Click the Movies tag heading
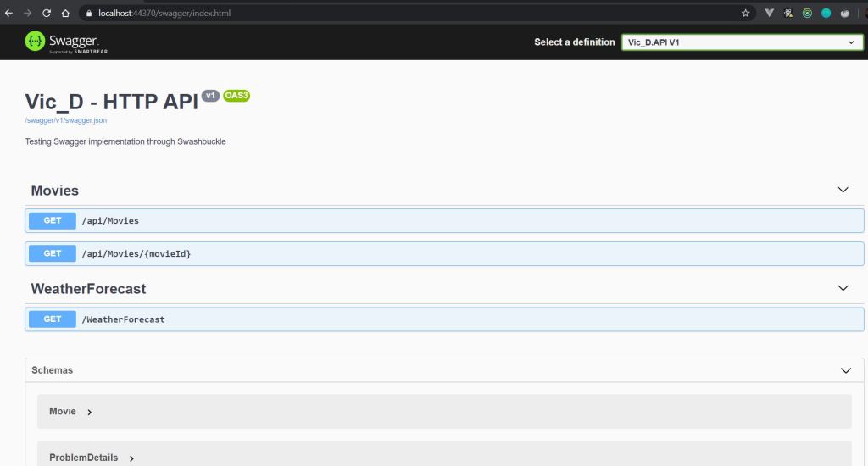The height and width of the screenshot is (466, 868). 55,191
